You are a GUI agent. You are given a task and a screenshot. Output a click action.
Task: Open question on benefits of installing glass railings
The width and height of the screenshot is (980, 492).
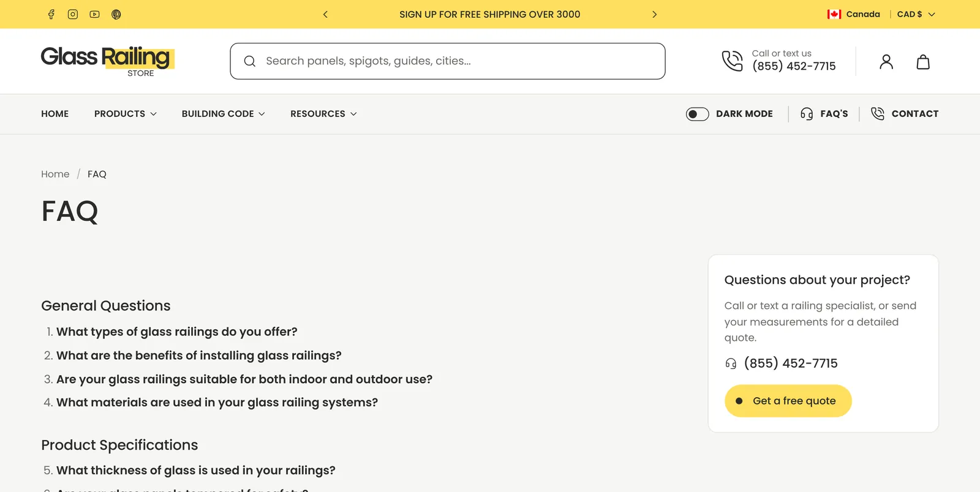click(199, 356)
